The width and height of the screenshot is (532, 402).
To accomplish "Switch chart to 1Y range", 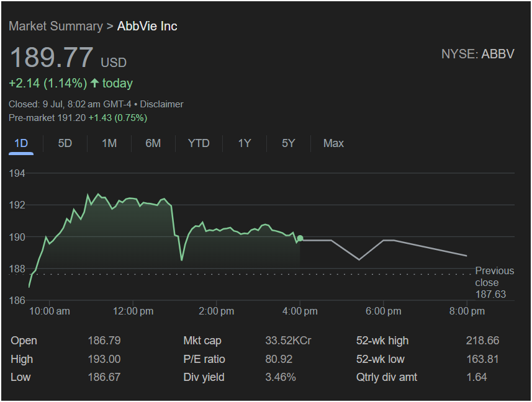I will coord(245,143).
